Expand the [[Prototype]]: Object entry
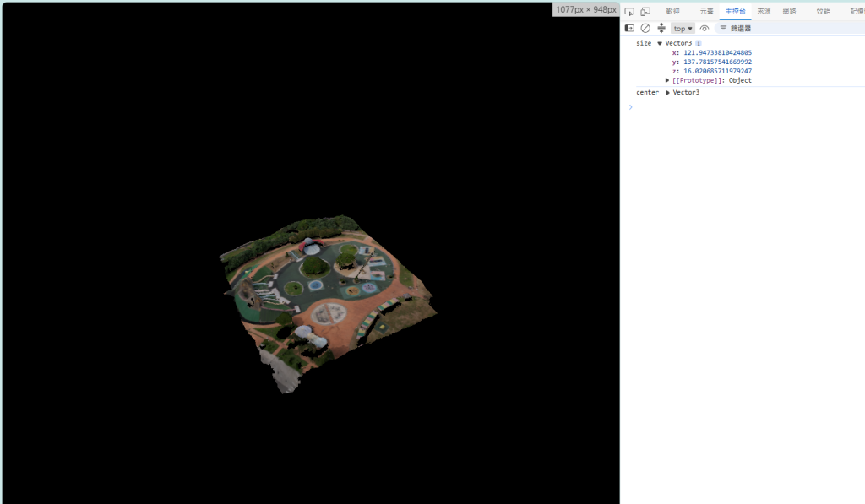Image resolution: width=865 pixels, height=504 pixels. pyautogui.click(x=667, y=80)
